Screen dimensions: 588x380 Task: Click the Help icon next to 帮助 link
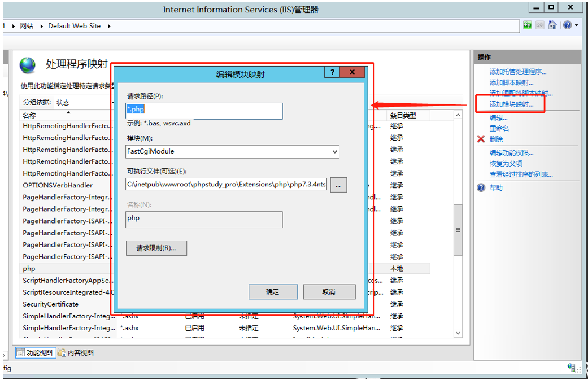tap(481, 187)
